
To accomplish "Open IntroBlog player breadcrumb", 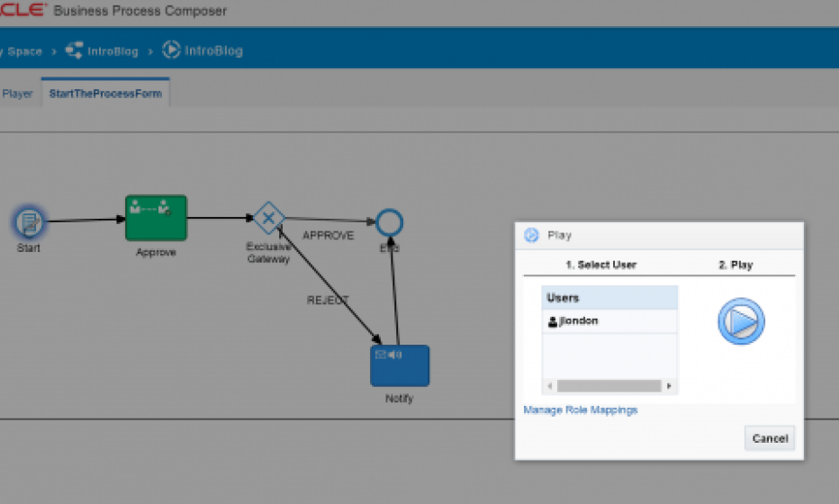I will click(x=213, y=50).
